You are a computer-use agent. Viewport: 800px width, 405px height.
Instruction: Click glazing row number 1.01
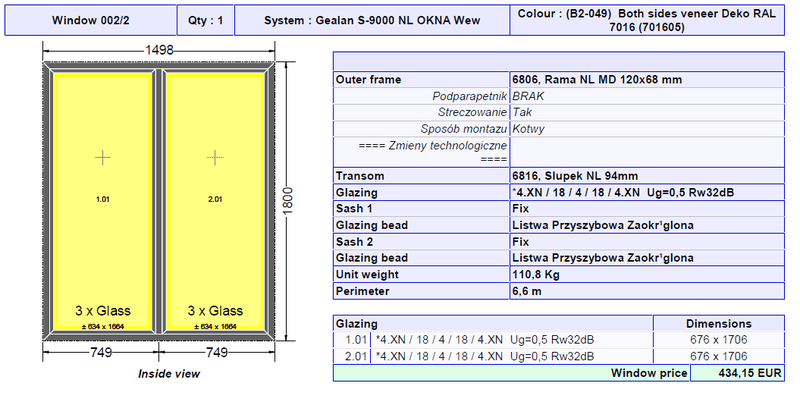coord(356,340)
